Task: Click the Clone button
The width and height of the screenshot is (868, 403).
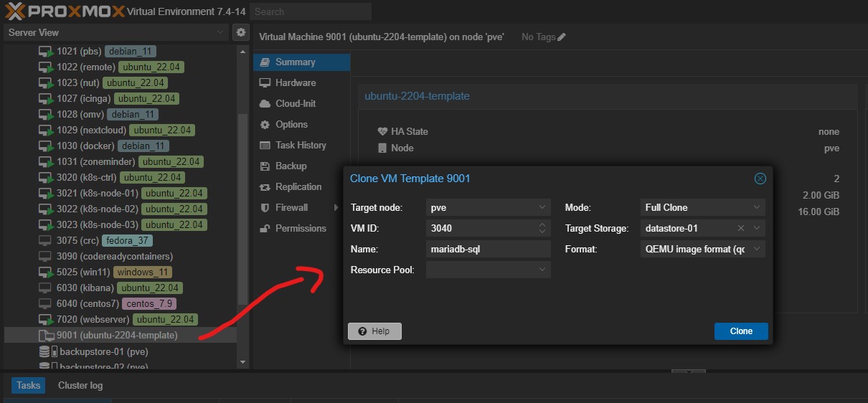Action: point(741,331)
